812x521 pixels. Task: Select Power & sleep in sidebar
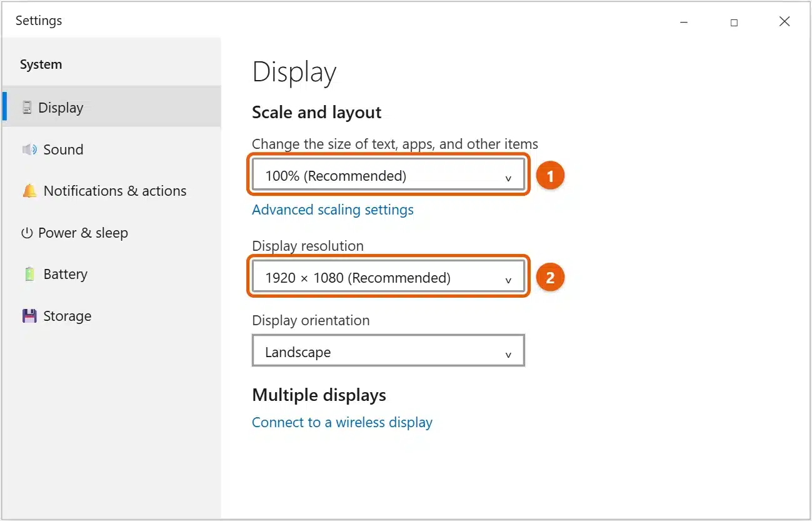111,233
